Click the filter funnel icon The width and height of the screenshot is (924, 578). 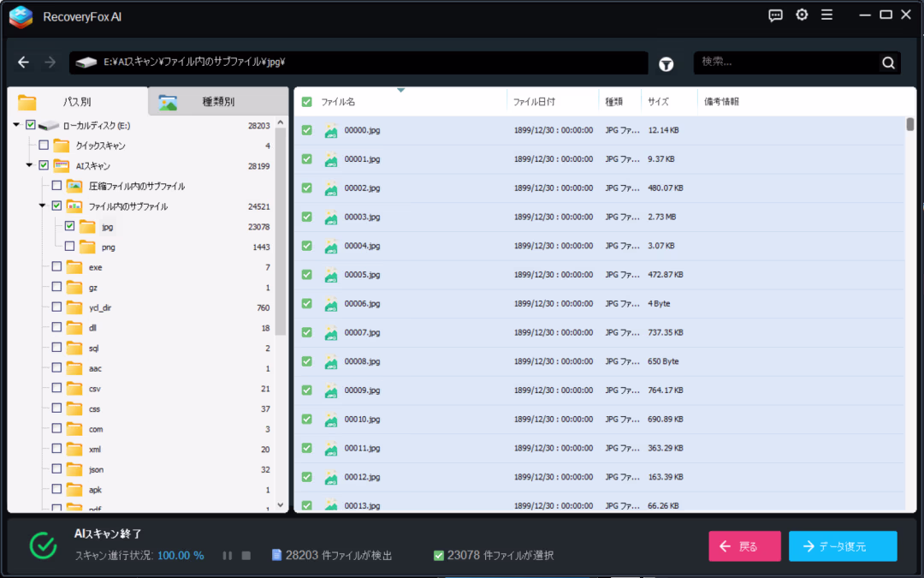[x=666, y=64]
